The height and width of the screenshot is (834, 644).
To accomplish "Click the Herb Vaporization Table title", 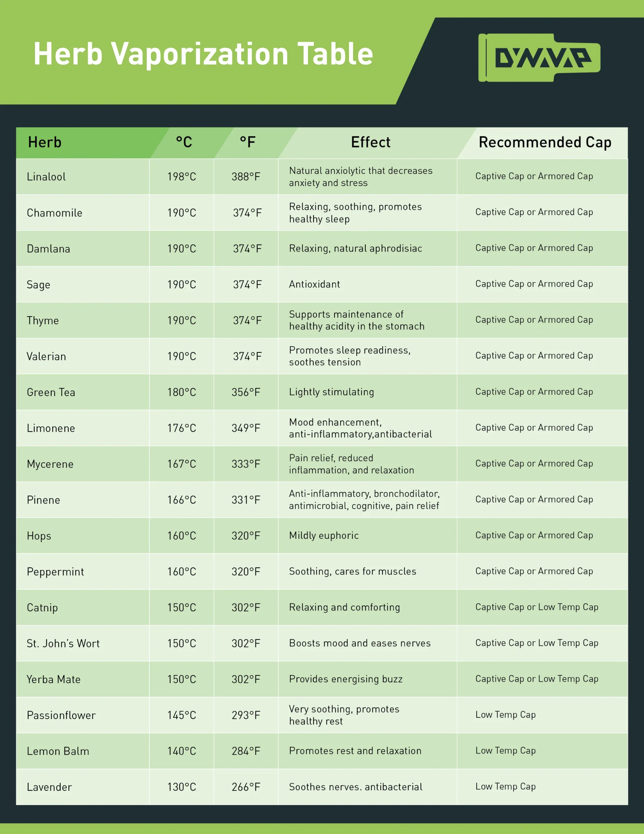I will (x=203, y=54).
